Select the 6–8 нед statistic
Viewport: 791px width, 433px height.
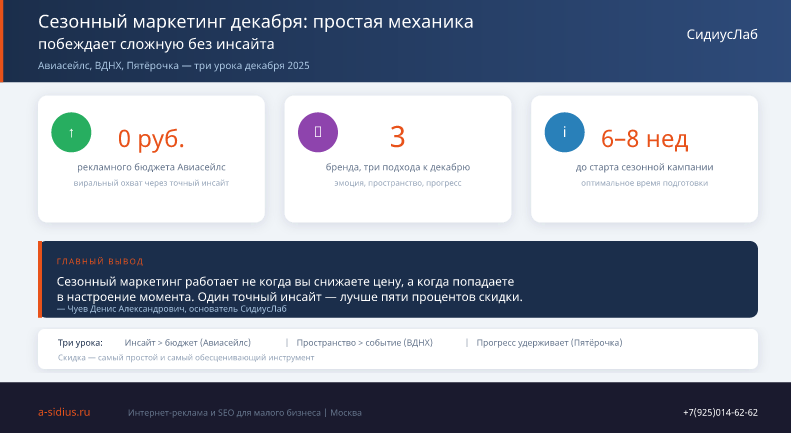(644, 138)
